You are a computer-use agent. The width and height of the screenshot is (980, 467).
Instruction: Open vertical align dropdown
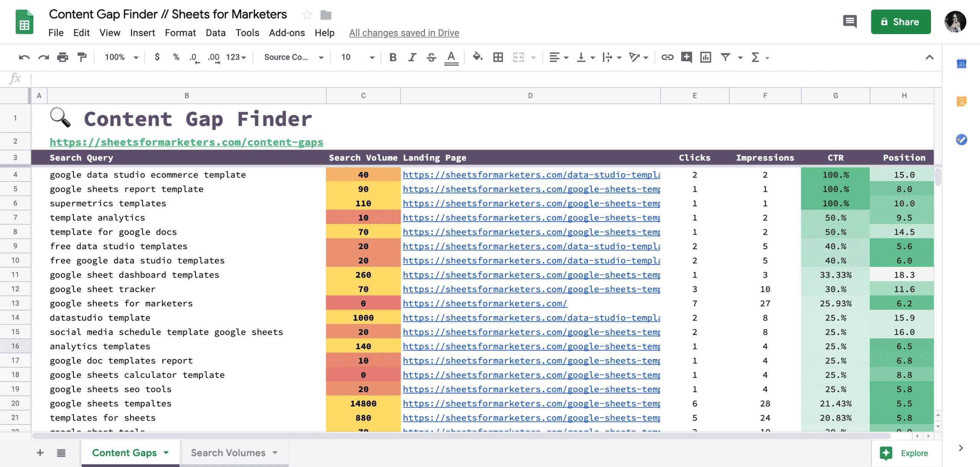[x=586, y=57]
